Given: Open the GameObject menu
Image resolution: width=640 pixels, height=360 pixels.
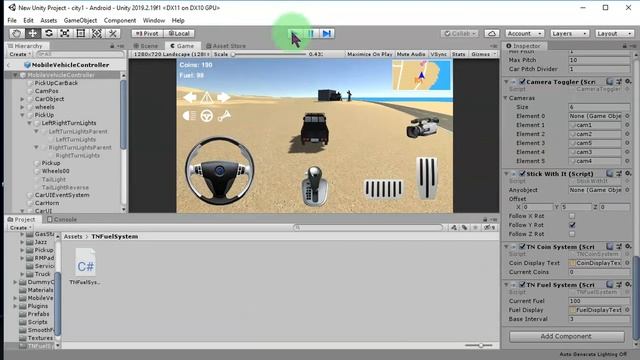Looking at the screenshot, I should [80, 20].
